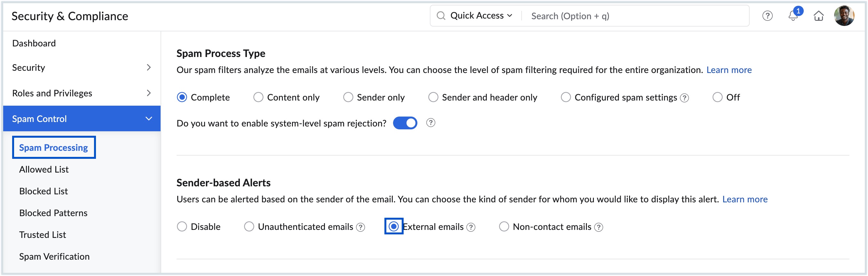Viewport: 868px width, 276px height.
Task: Open the Blocked List page
Action: (43, 191)
